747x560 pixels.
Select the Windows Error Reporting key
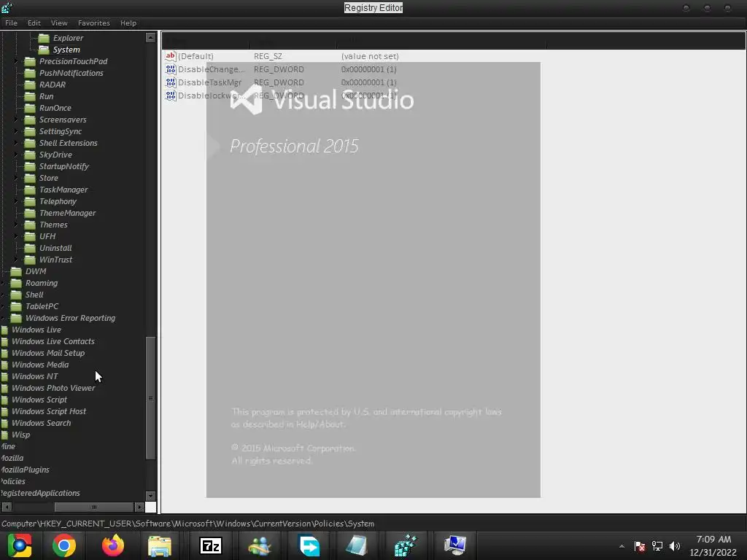click(71, 318)
